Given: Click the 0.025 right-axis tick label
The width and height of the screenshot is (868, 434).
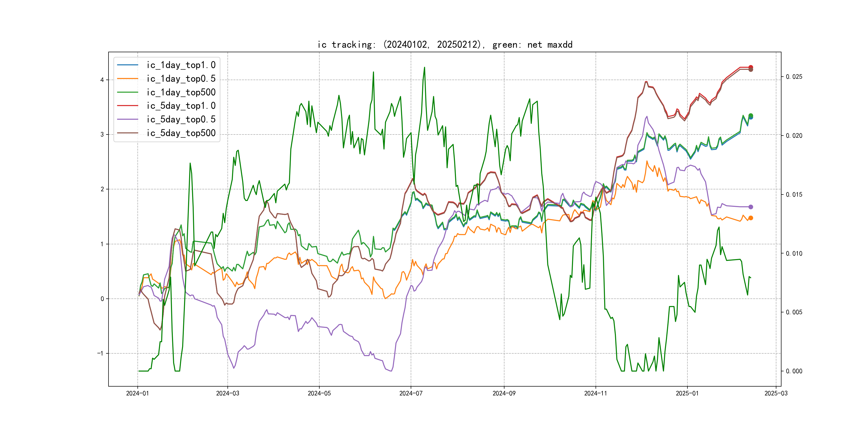Looking at the screenshot, I should pyautogui.click(x=794, y=77).
